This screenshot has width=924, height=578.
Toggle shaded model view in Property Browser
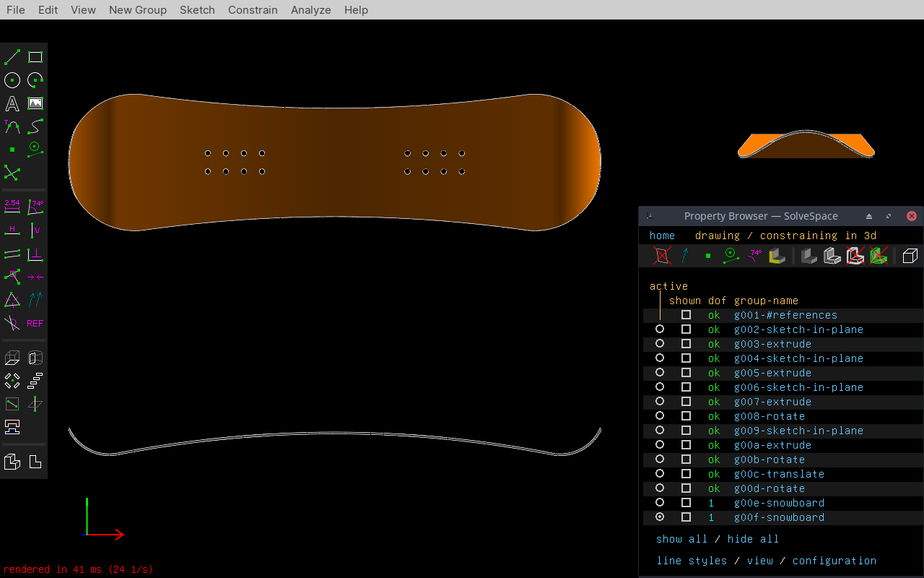pos(809,256)
